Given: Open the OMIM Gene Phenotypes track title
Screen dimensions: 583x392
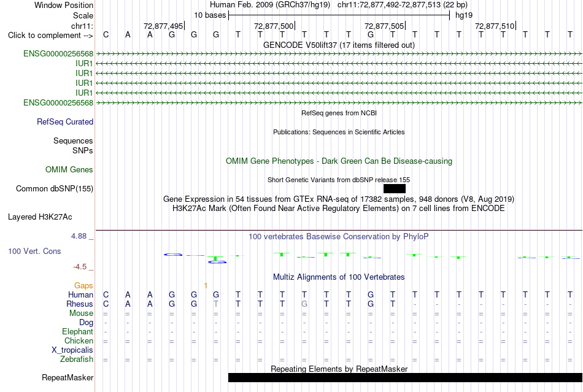Looking at the screenshot, I should point(339,161).
